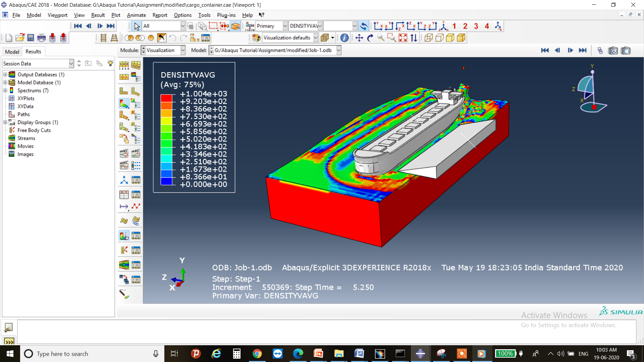Screen dimensions: 644x362
Task: Open the Animate menu
Action: [x=136, y=15]
